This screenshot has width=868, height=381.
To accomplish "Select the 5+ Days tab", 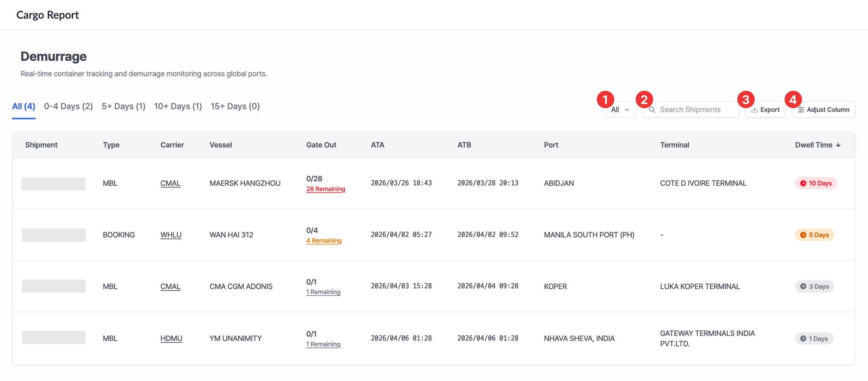I will (123, 106).
